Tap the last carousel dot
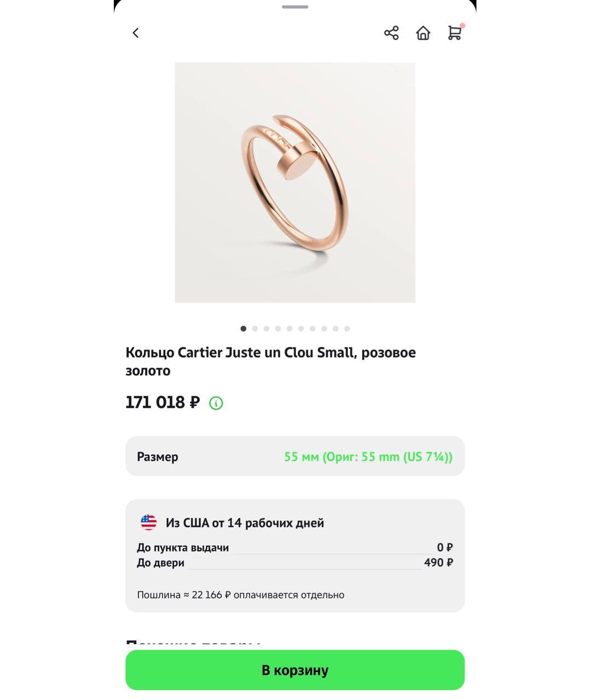The width and height of the screenshot is (591, 700). tap(347, 329)
